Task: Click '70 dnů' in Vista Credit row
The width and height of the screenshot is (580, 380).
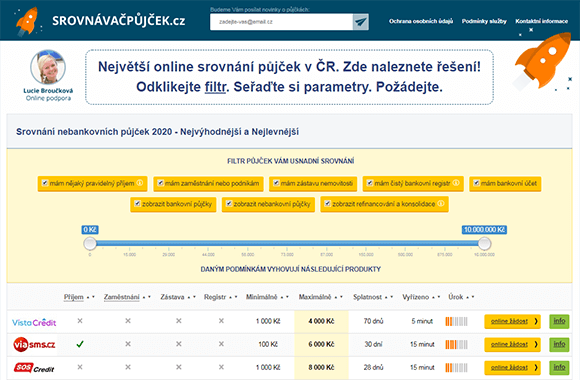Action: [374, 321]
